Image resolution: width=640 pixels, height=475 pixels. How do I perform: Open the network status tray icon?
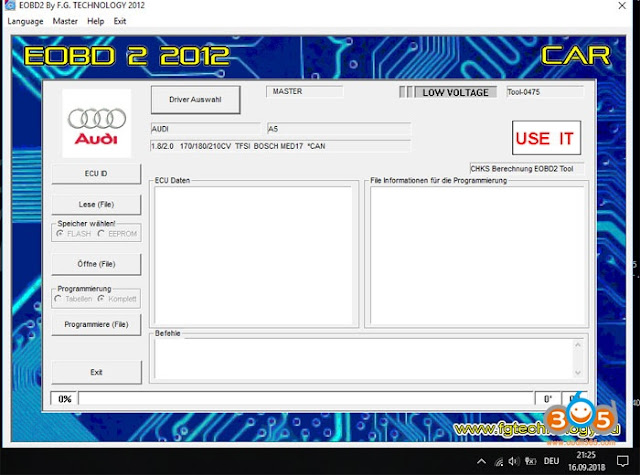tap(499, 462)
